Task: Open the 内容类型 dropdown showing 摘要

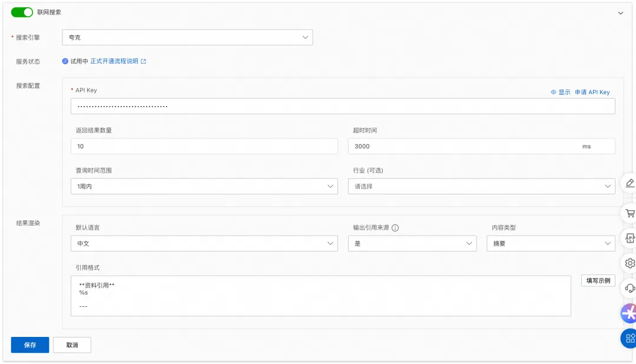Action: (551, 243)
